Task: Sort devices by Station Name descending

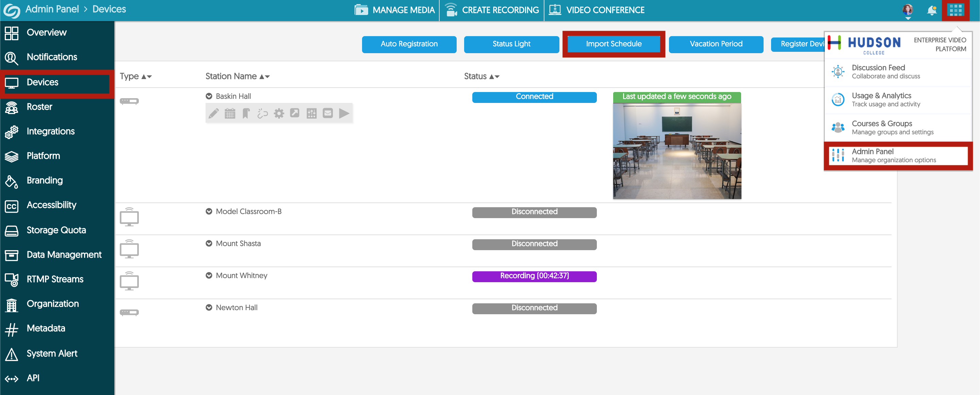Action: pyautogui.click(x=267, y=76)
